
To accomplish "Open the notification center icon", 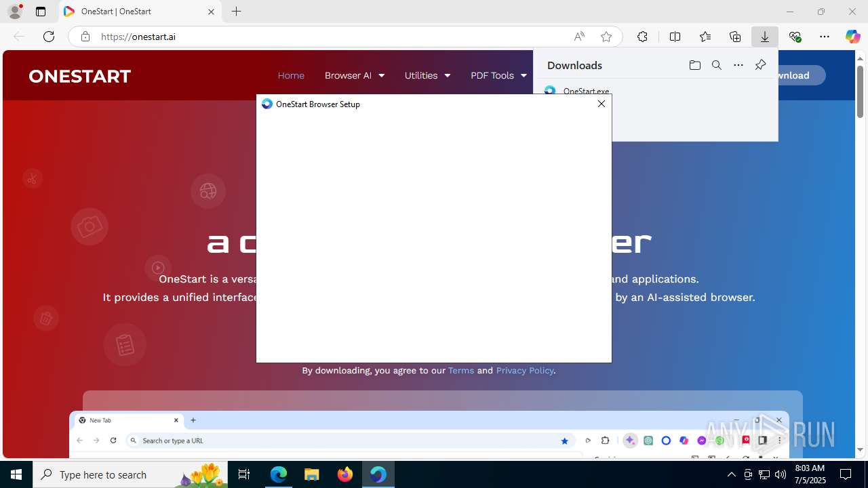I will [846, 474].
